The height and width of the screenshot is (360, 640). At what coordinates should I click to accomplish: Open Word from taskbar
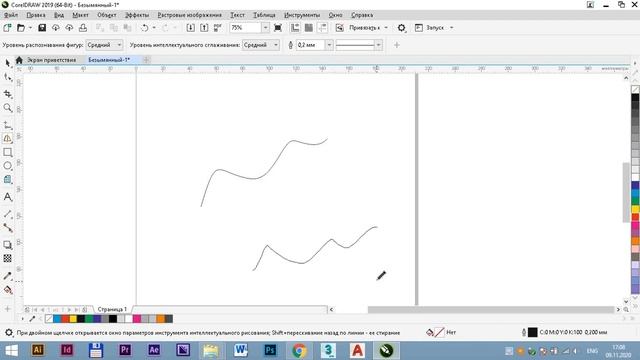tap(241, 351)
